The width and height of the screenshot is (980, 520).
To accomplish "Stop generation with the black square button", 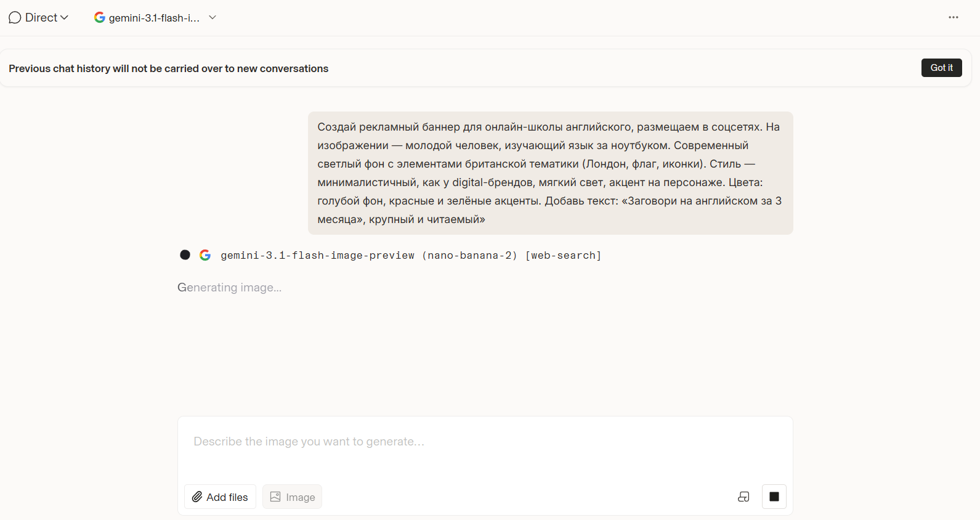I will tap(774, 497).
